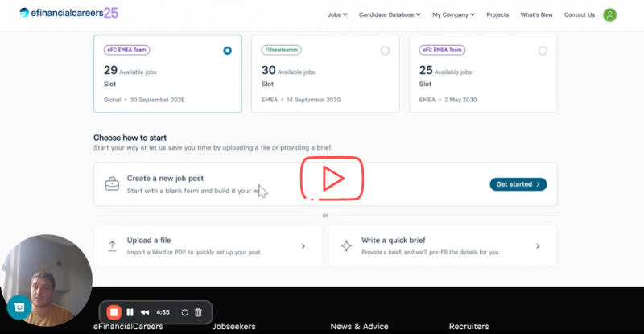Screen dimensions: 644x334
Task: Pause the screen recording
Action: click(x=130, y=312)
